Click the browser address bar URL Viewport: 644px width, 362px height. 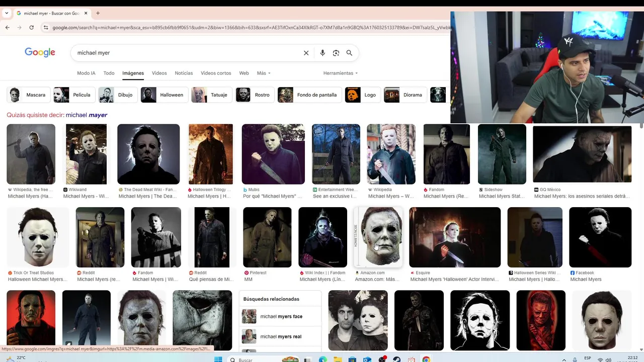252,27
